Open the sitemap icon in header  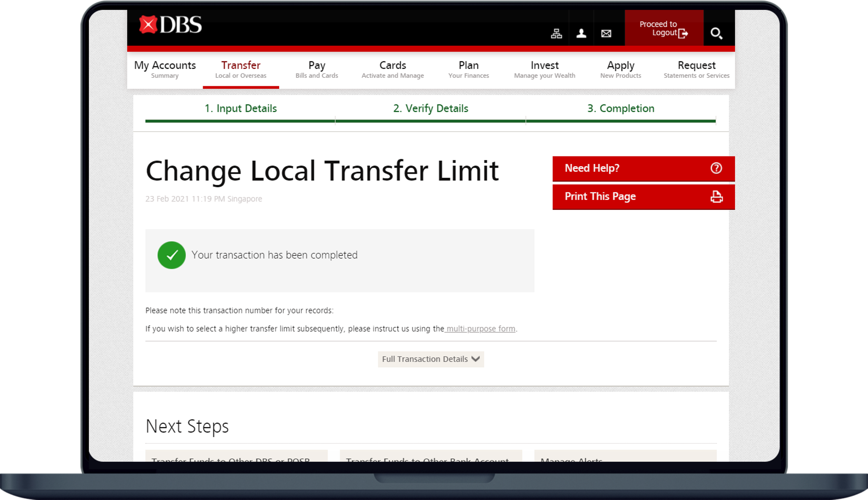coord(556,33)
